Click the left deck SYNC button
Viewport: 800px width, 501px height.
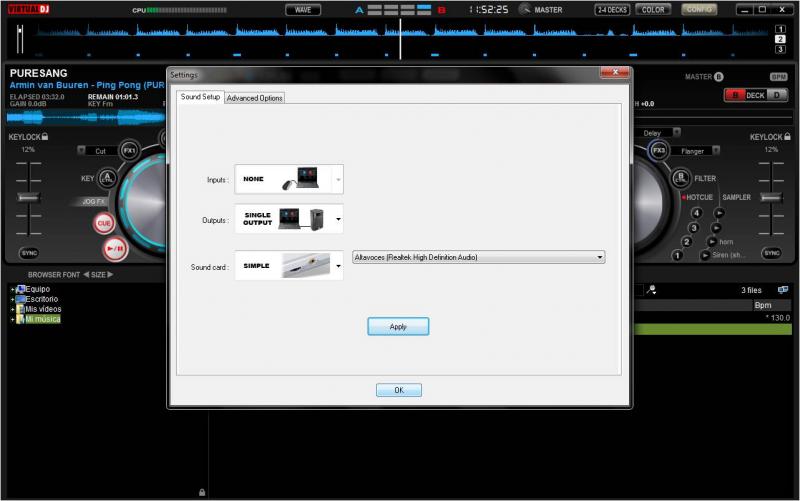click(29, 253)
